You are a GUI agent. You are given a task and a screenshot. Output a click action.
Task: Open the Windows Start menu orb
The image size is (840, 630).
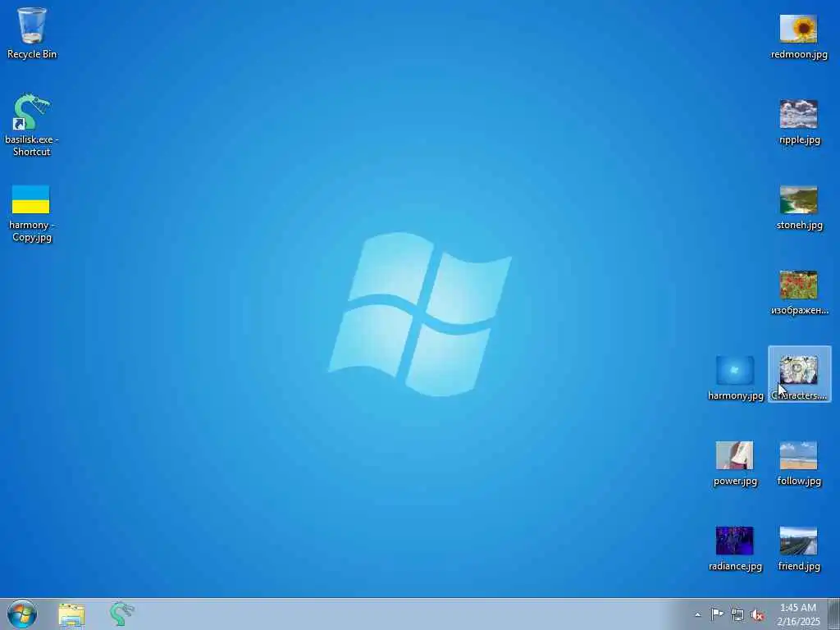(x=22, y=614)
